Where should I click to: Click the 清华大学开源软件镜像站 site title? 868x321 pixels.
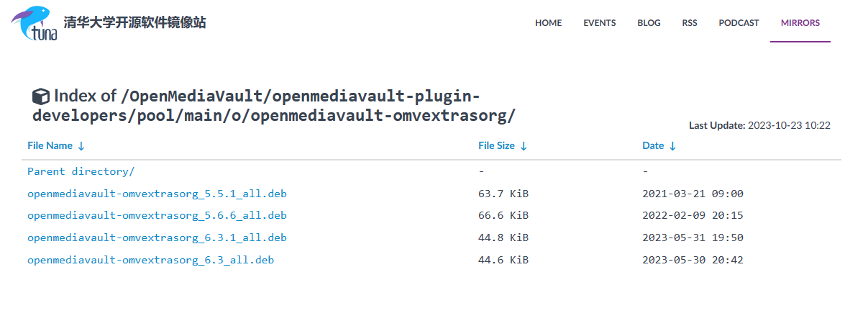(134, 23)
